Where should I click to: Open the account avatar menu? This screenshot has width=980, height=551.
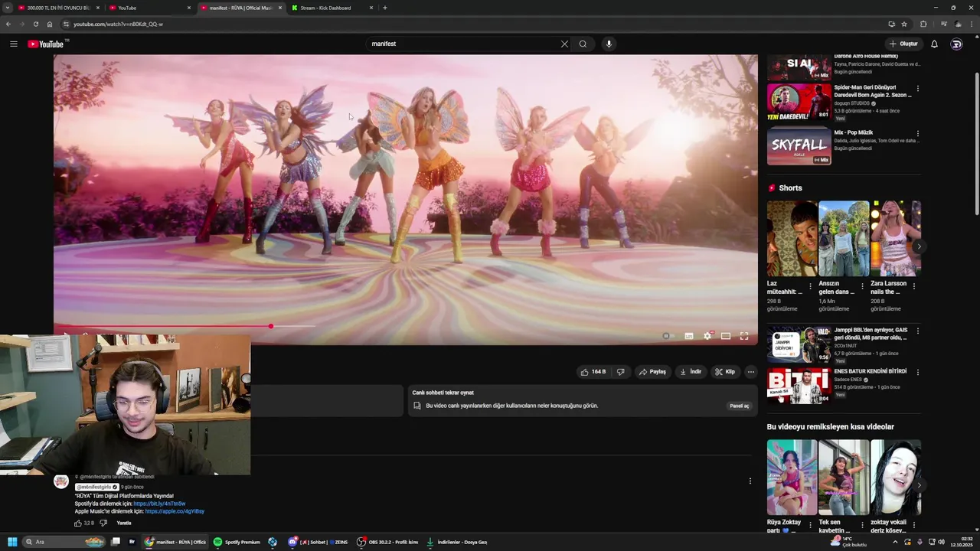(x=956, y=44)
